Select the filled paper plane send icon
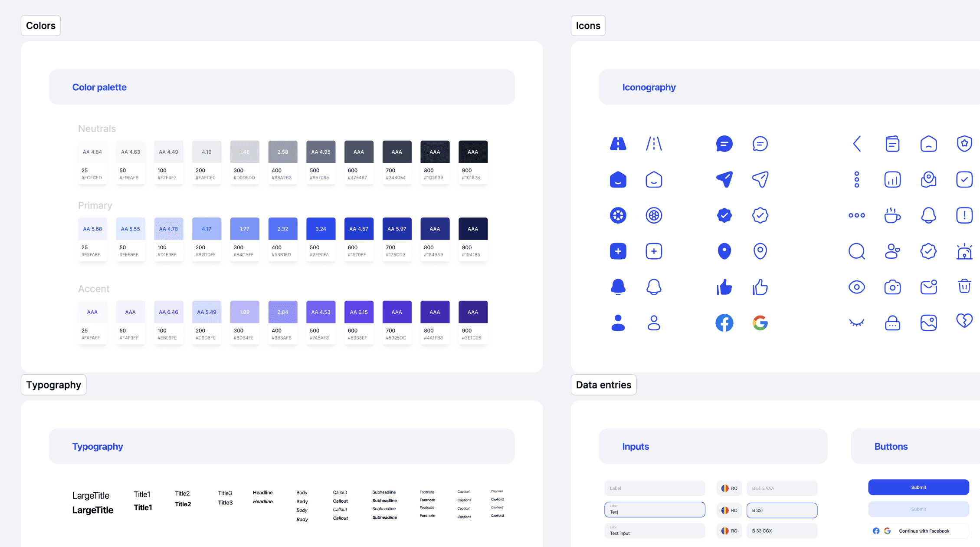Screen dimensions: 980x547 point(724,179)
